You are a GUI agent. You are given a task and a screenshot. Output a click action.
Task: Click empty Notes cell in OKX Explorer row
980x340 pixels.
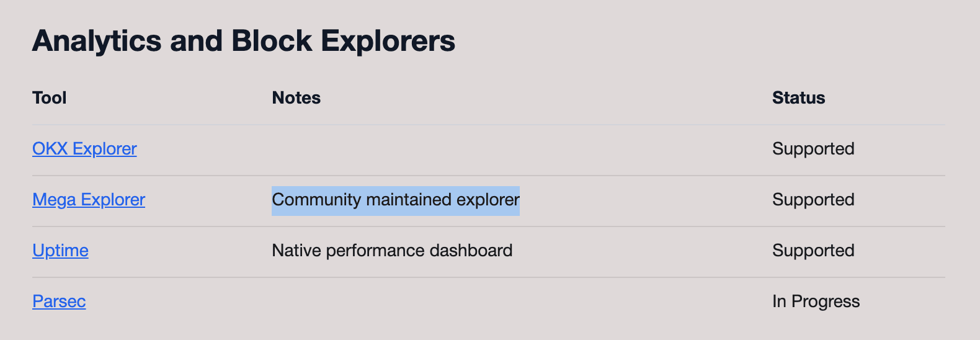[x=515, y=150]
